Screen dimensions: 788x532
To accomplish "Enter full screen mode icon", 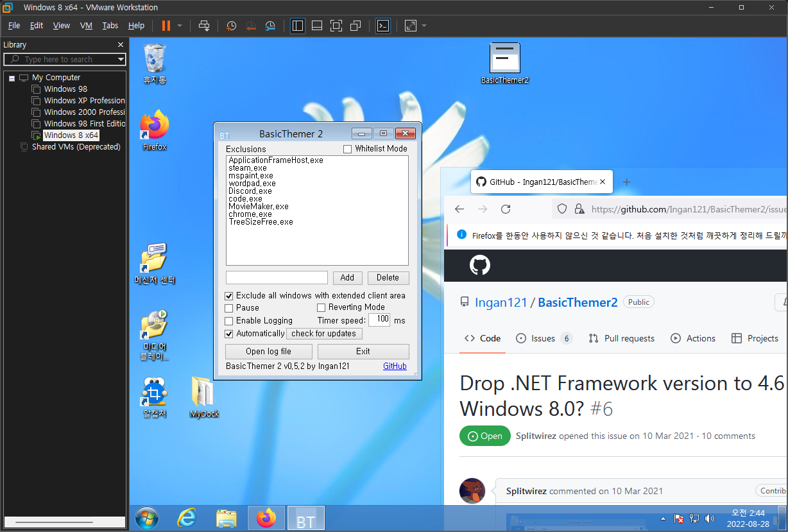I will [x=336, y=26].
